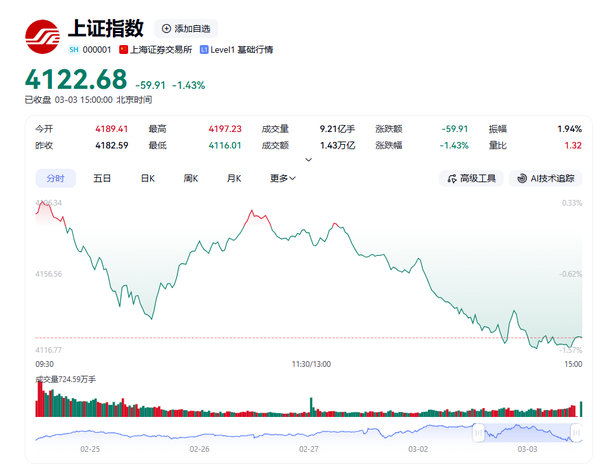The image size is (600, 469).
Task: Switch to the 周K weekly chart tab
Action: click(x=191, y=178)
